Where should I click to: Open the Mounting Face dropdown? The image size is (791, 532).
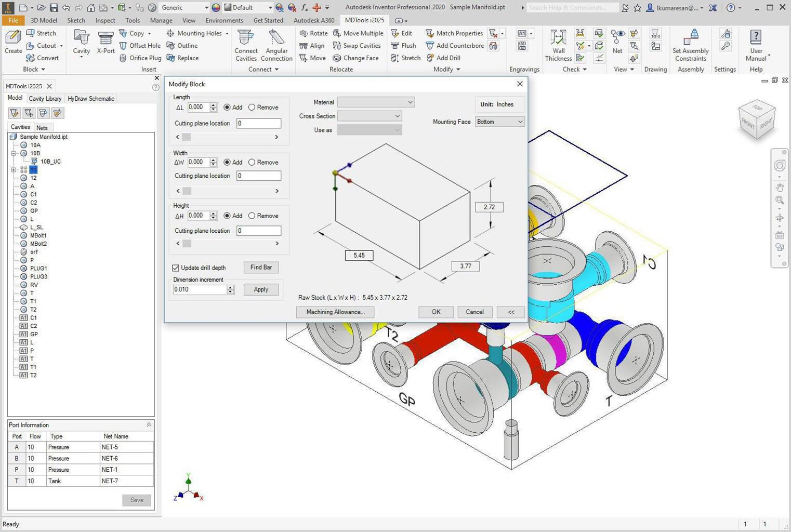pos(500,122)
